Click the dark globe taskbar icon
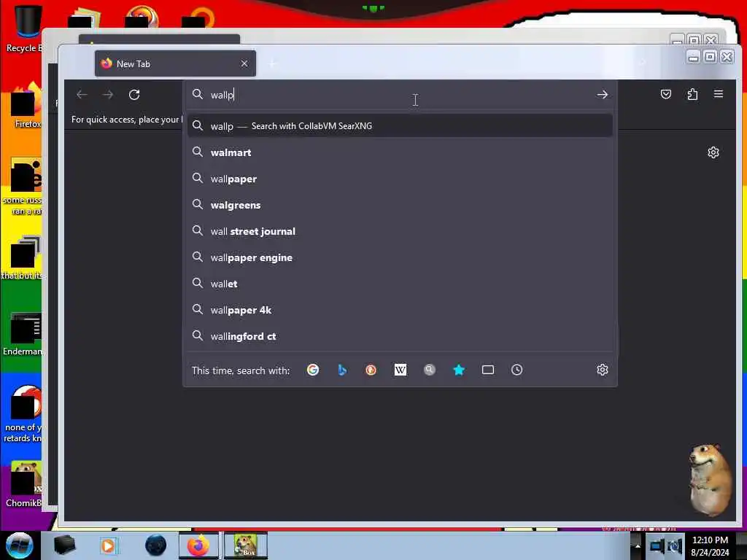 [x=155, y=545]
